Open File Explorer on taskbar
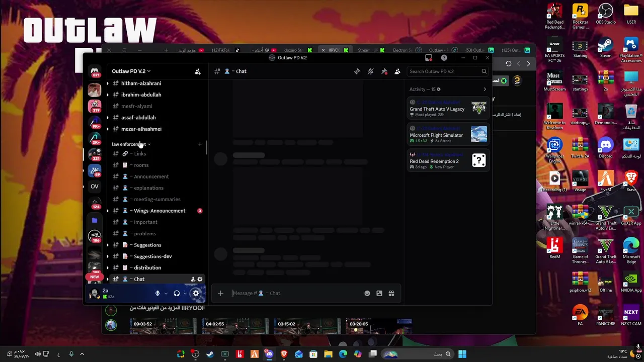 pyautogui.click(x=328, y=354)
